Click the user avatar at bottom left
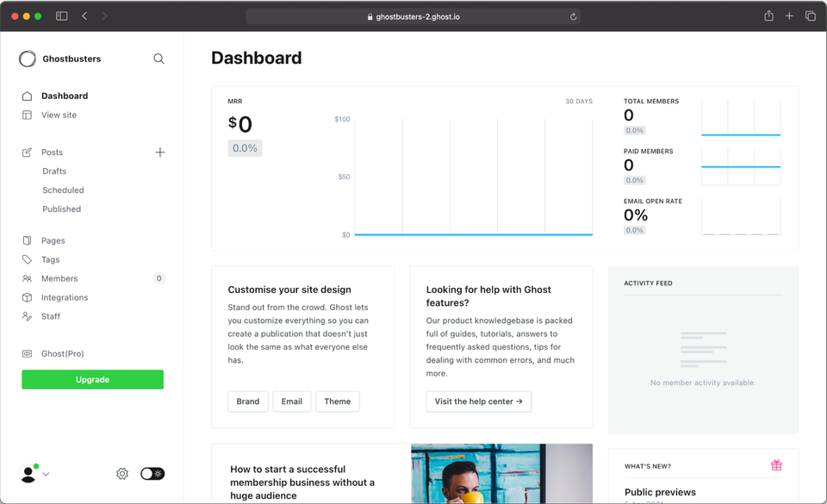This screenshot has height=504, width=827. coord(28,474)
